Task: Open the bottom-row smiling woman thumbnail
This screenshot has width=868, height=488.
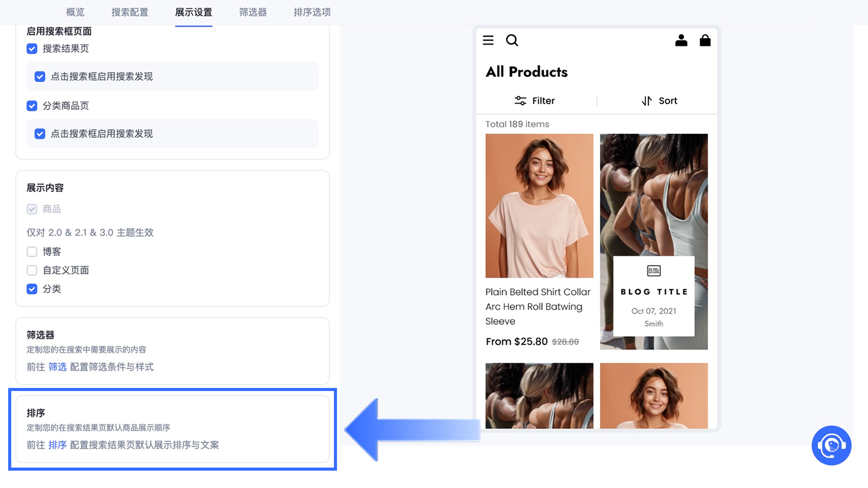Action: tap(654, 396)
